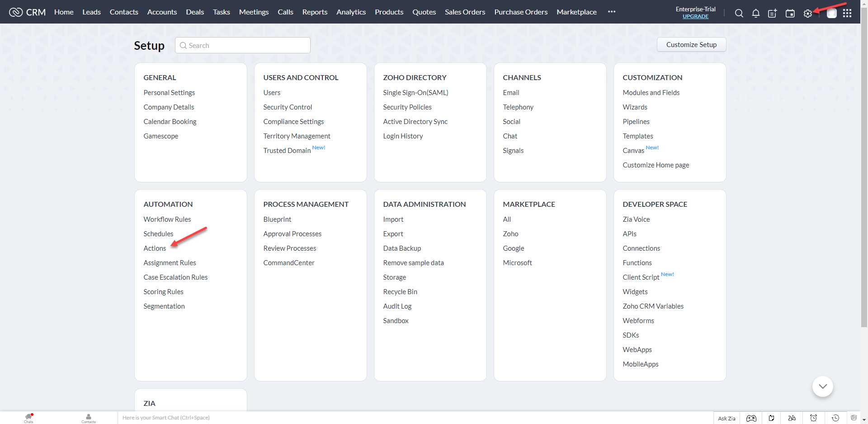Open Import under Data Administration

pos(393,219)
